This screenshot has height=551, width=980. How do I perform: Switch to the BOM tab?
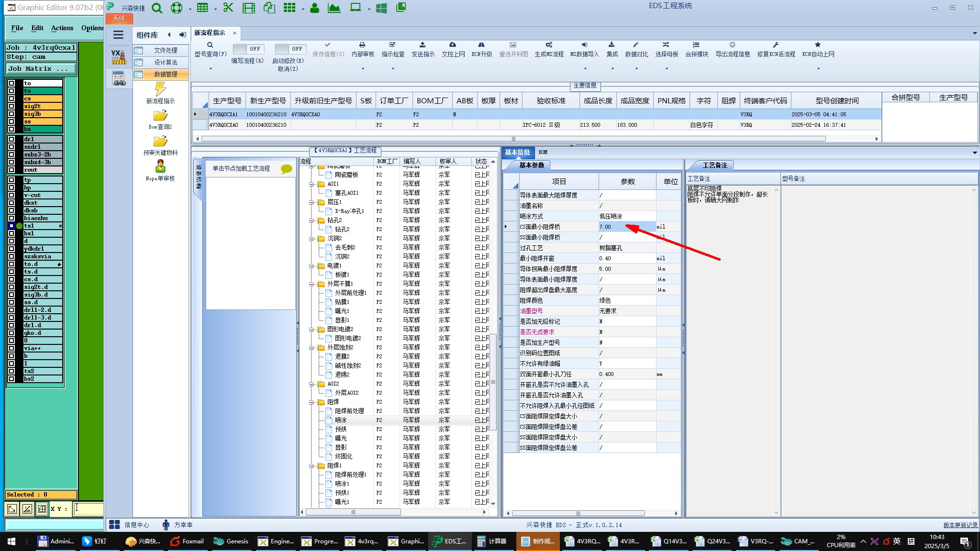coord(543,152)
